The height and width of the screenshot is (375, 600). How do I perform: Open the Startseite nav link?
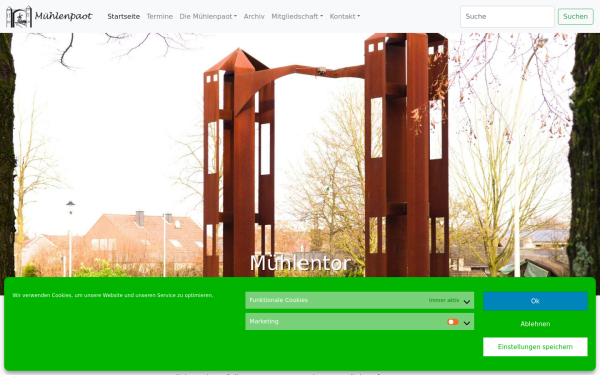[123, 16]
